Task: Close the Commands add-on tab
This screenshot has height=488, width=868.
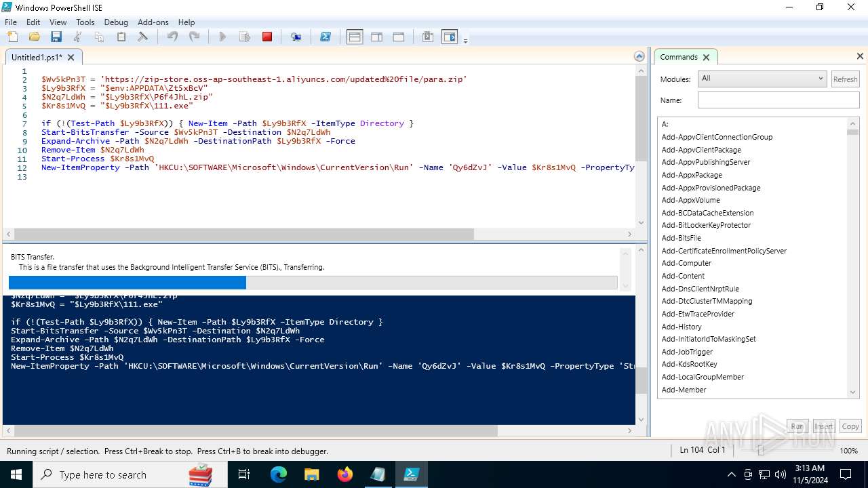Action: click(706, 58)
